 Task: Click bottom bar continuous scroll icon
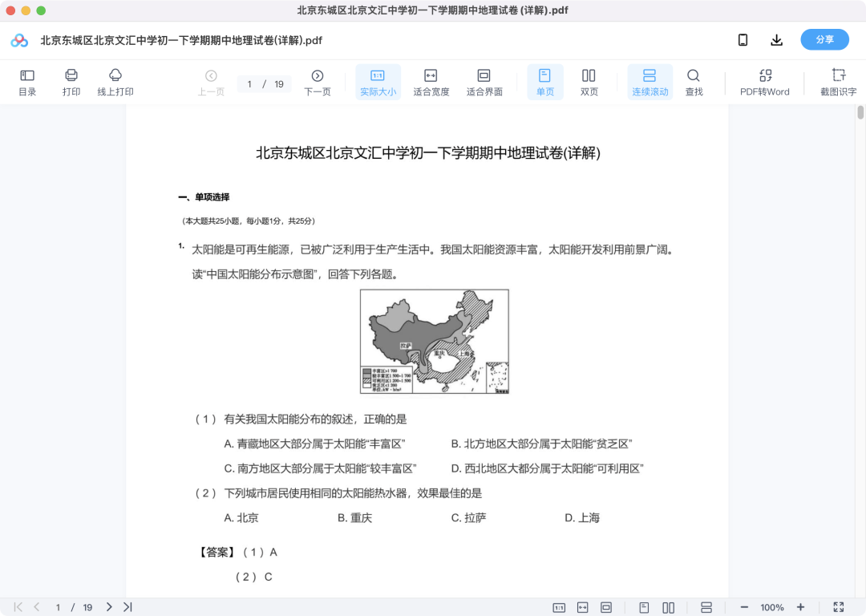click(x=706, y=608)
